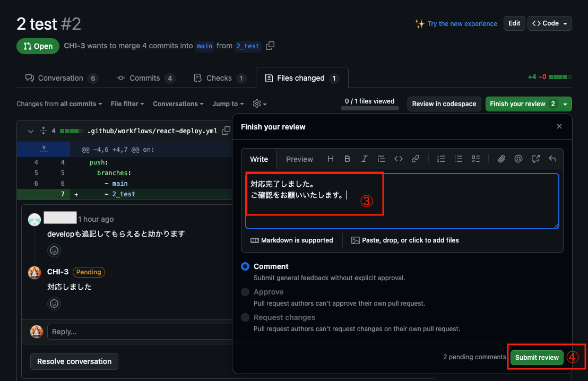The image size is (588, 381).
Task: Select the Files changed tab
Action: pos(302,78)
